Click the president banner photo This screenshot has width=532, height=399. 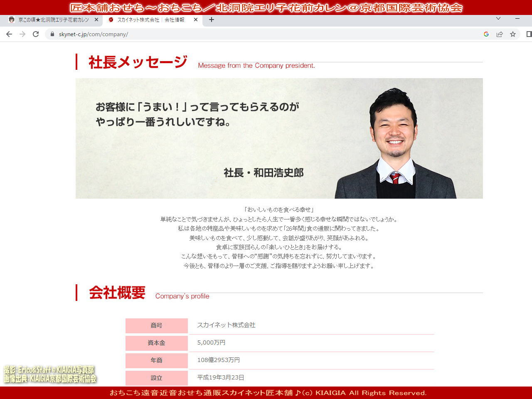tap(279, 138)
